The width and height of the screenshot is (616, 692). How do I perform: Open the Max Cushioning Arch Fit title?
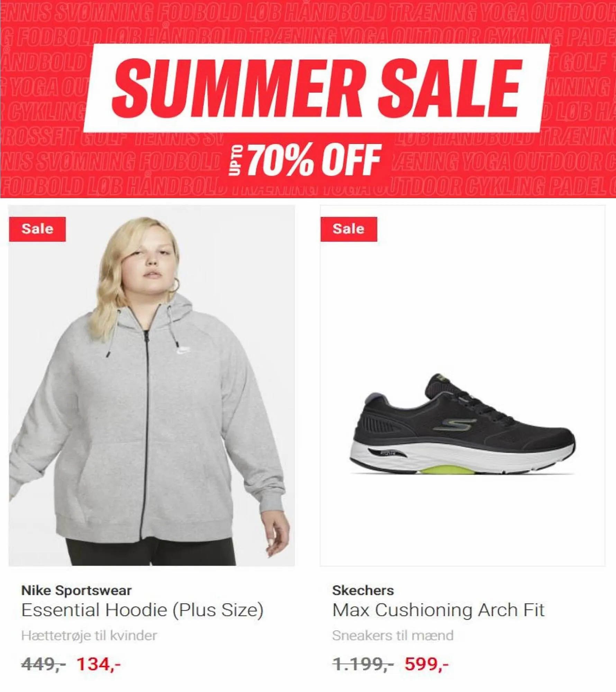pos(438,610)
